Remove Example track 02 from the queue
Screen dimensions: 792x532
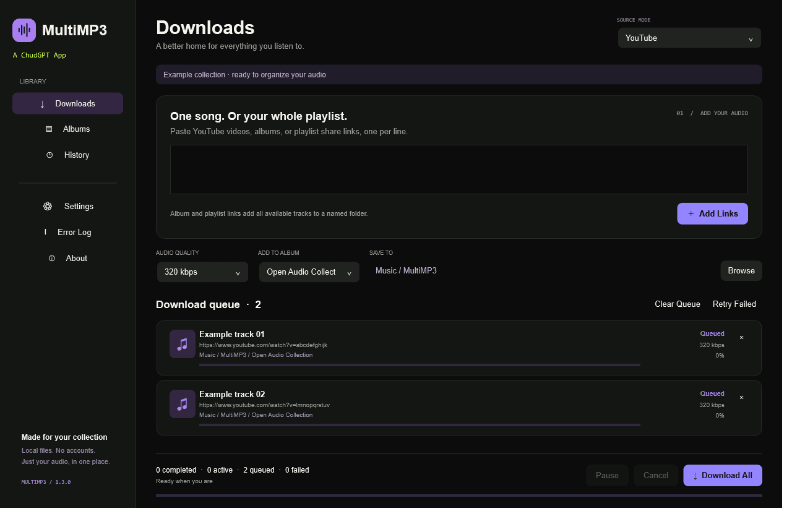742,397
